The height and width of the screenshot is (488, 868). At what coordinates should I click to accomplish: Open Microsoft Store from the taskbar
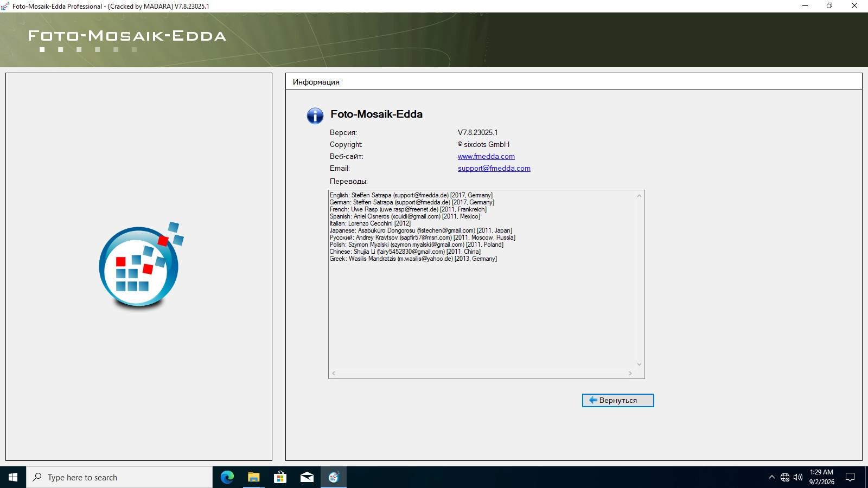[280, 477]
